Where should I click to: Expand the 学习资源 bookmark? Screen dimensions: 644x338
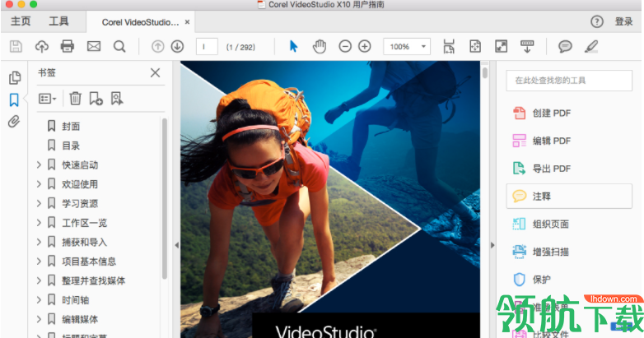tap(39, 203)
